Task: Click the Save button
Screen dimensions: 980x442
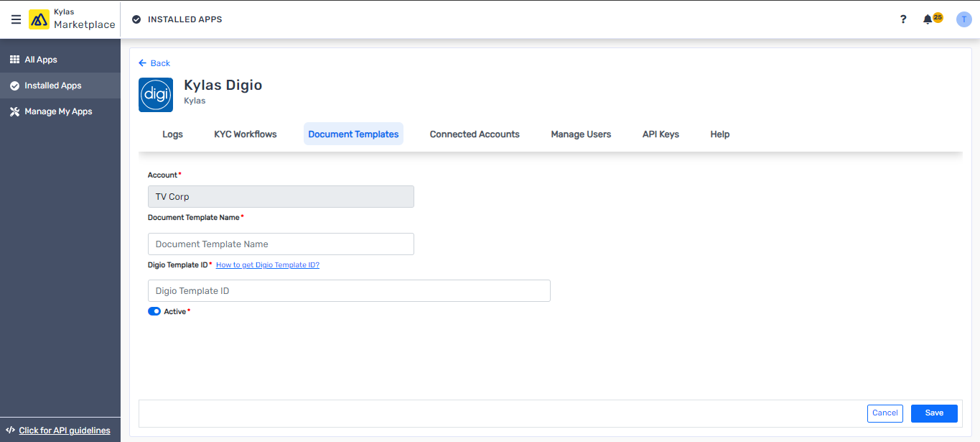Action: point(933,413)
